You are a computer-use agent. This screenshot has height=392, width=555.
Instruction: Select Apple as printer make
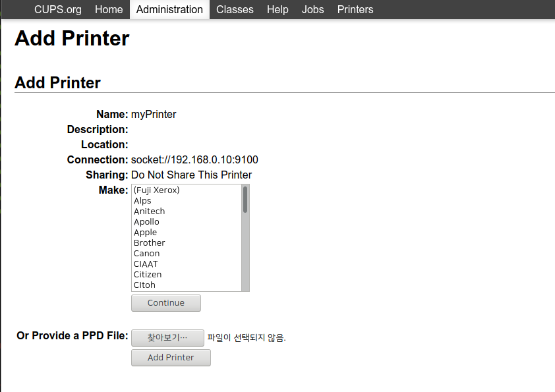click(x=145, y=233)
